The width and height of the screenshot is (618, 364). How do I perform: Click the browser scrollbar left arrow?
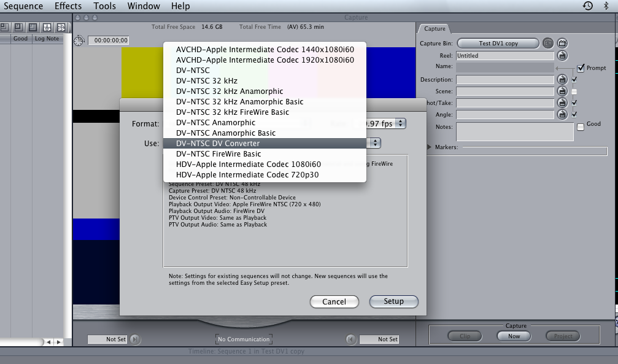[48, 342]
